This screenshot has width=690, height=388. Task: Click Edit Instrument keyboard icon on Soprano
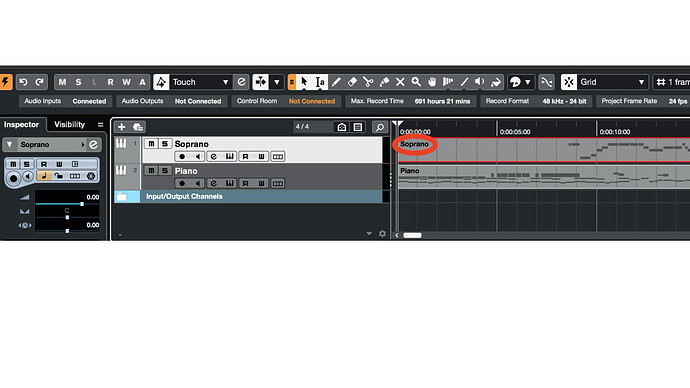(230, 157)
